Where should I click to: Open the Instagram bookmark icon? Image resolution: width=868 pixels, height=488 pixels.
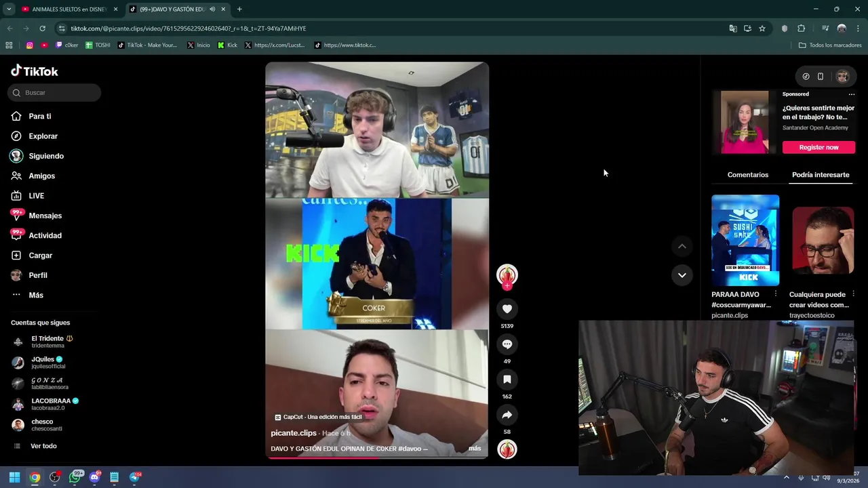(30, 45)
